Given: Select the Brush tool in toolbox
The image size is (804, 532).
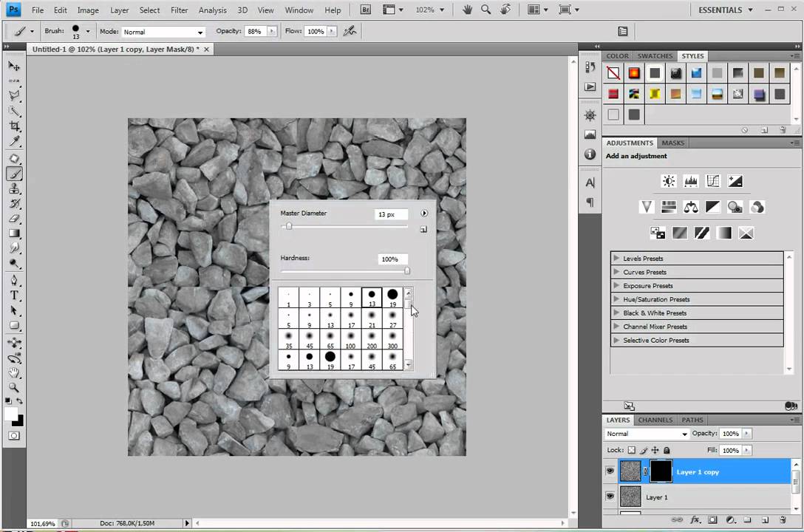Looking at the screenshot, I should click(x=14, y=174).
